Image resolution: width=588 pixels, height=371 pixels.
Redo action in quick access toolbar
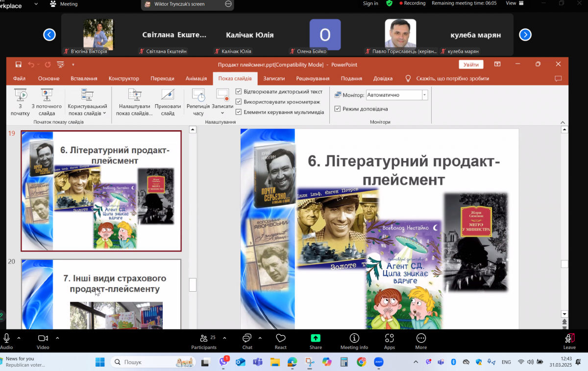[48, 64]
